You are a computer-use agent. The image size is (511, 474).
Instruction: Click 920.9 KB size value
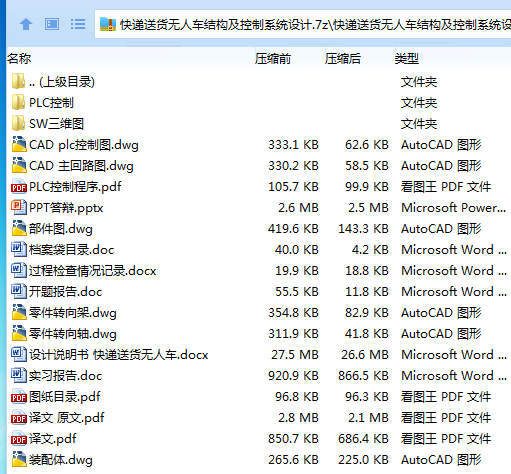293,376
